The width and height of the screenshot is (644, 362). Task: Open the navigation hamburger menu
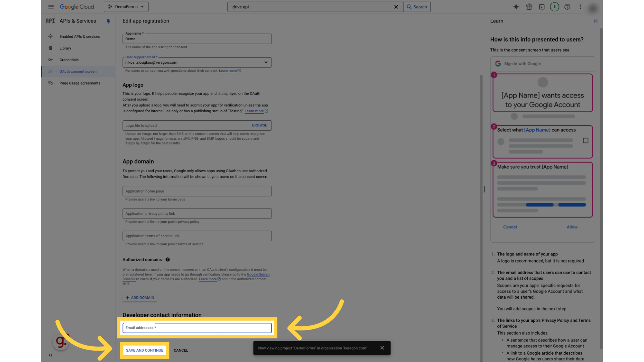tap(51, 7)
